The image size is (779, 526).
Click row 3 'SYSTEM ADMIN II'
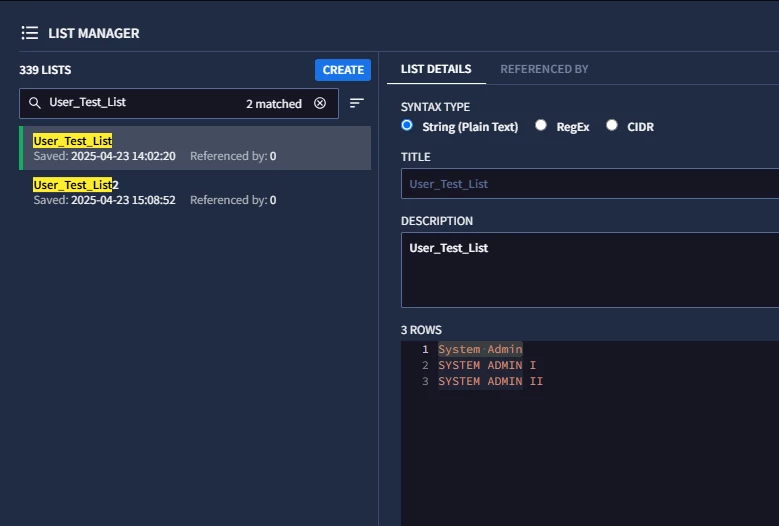(490, 381)
